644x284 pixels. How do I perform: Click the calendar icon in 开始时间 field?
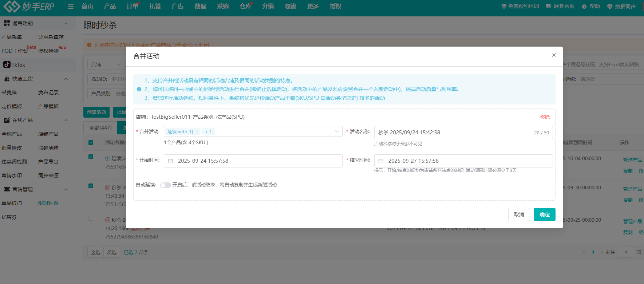(x=170, y=161)
